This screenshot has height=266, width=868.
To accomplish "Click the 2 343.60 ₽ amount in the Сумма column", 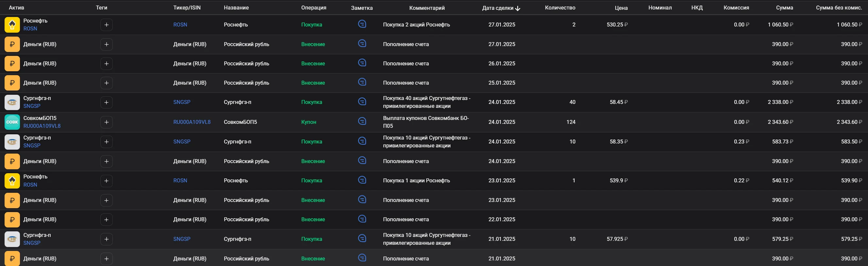I will [x=780, y=122].
